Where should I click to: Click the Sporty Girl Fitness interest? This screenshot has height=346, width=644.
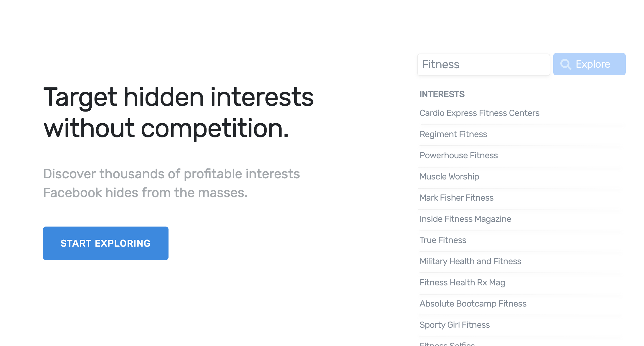pyautogui.click(x=455, y=325)
